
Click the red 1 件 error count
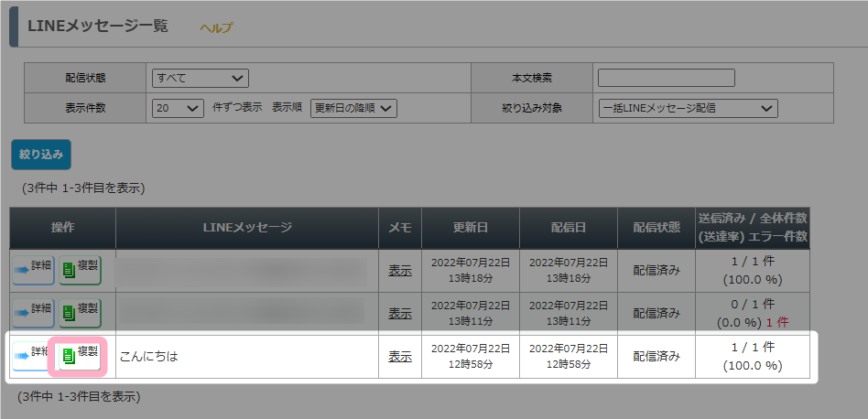coord(777,323)
